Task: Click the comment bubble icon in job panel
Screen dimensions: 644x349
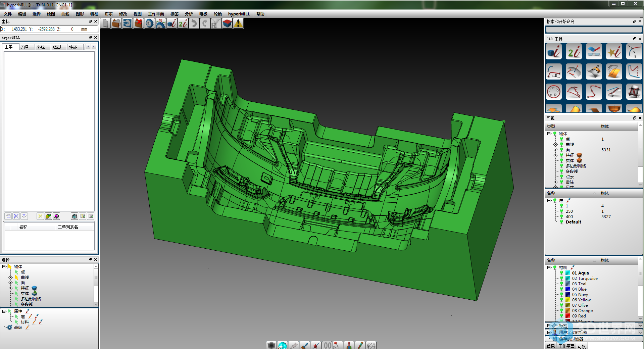Action: click(x=24, y=216)
